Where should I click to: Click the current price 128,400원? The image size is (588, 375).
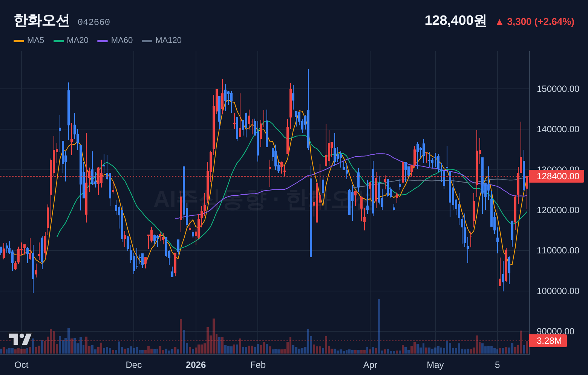tap(455, 21)
